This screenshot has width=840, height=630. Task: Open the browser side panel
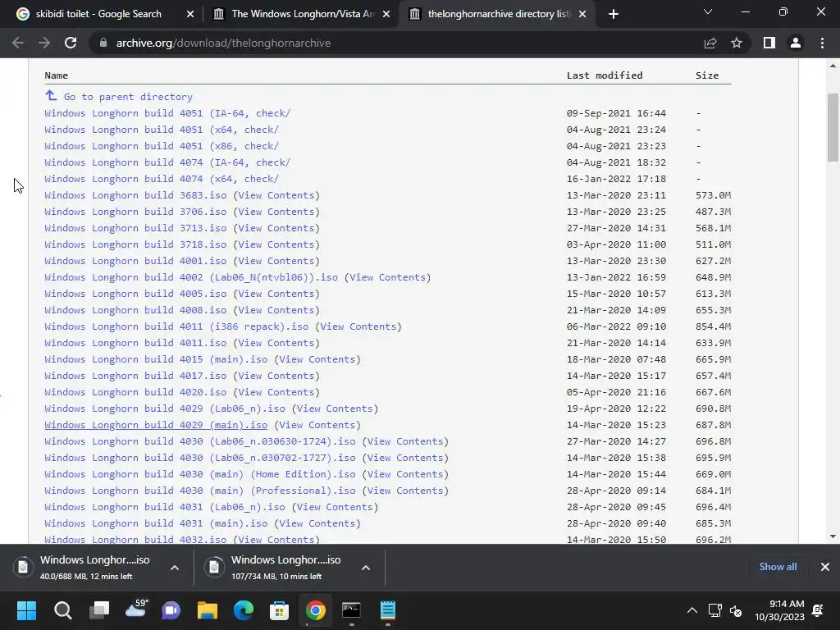click(769, 43)
